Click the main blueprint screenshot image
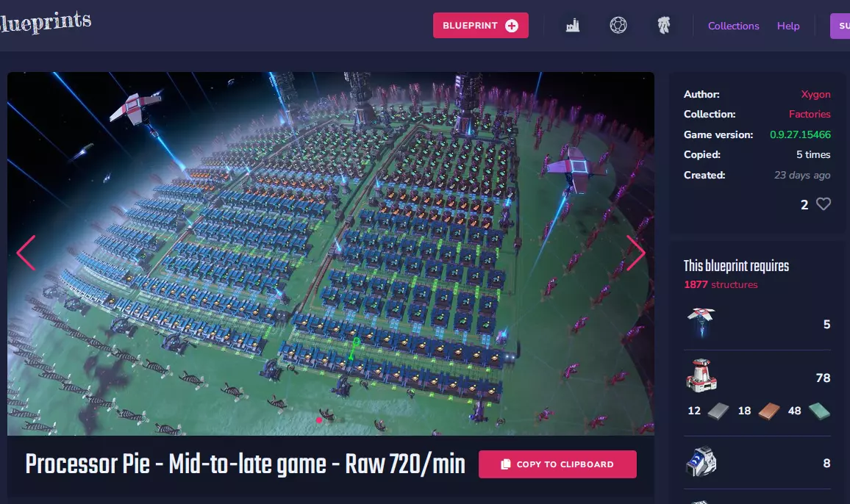 pyautogui.click(x=331, y=253)
